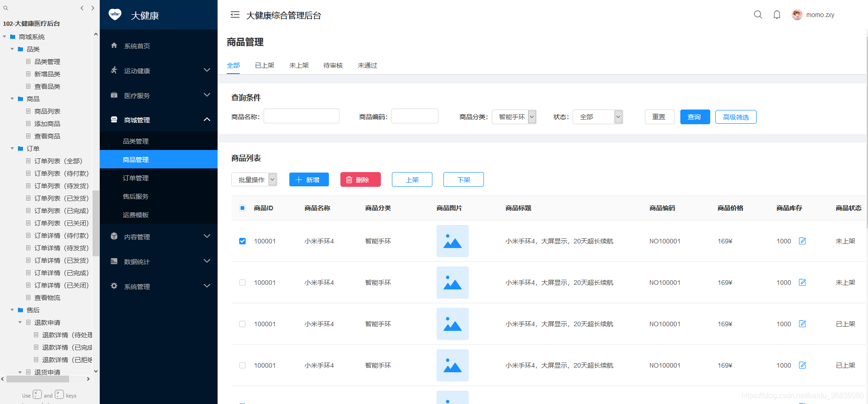
Task: Uncheck the first product row checkbox
Action: pyautogui.click(x=242, y=241)
